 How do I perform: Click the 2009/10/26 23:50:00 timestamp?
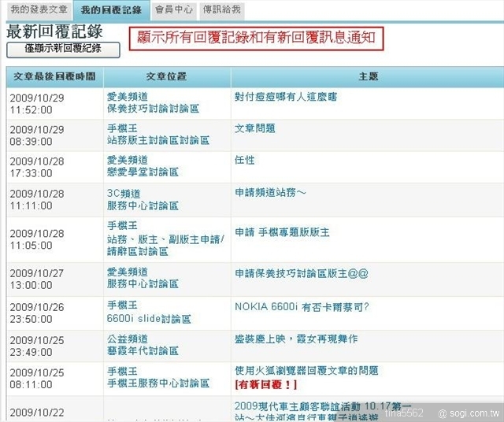pyautogui.click(x=37, y=313)
